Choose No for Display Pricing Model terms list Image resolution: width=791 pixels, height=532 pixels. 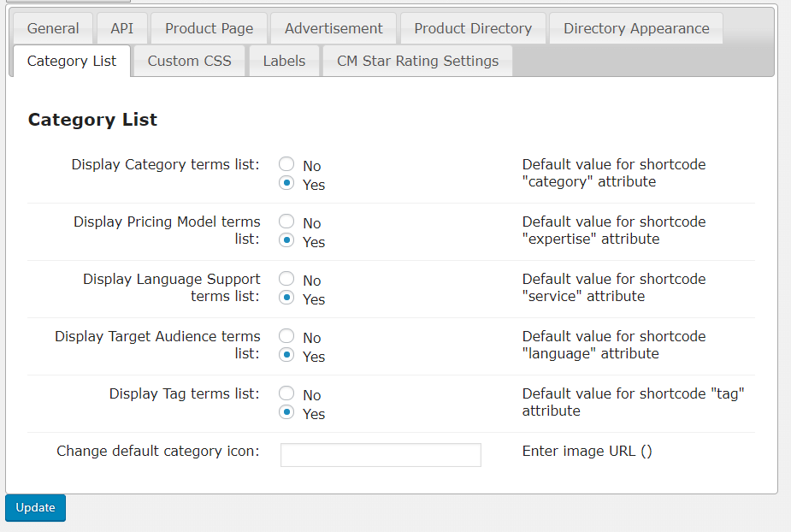click(287, 222)
